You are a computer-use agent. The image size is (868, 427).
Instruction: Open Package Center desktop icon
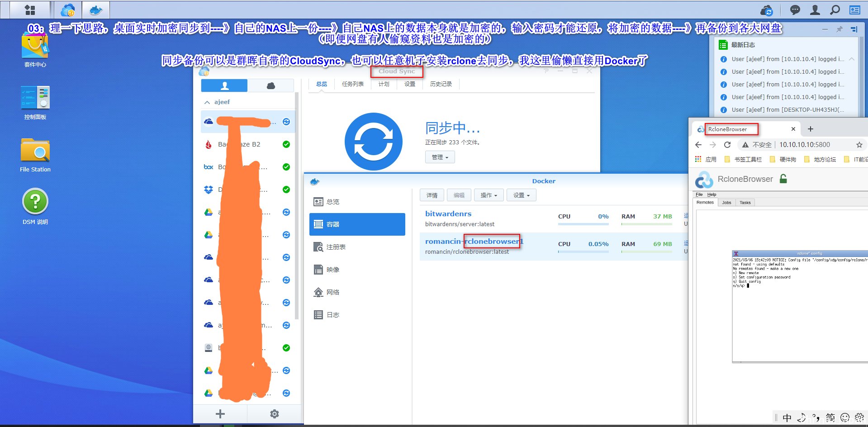pyautogui.click(x=35, y=50)
